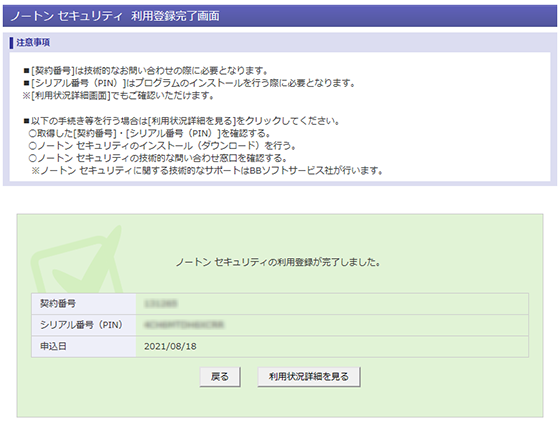Click the note line about [契約番号] inquiries
Screen dimensions: 560x421
[x=146, y=70]
